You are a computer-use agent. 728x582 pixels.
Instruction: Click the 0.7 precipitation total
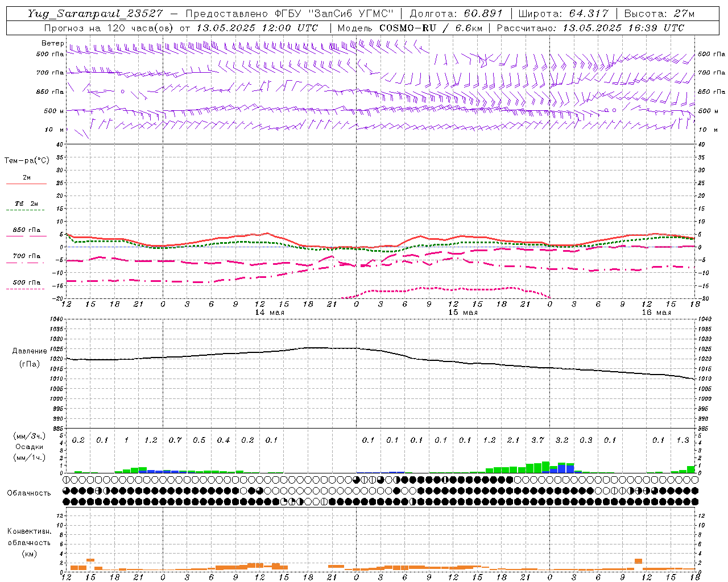coord(175,440)
